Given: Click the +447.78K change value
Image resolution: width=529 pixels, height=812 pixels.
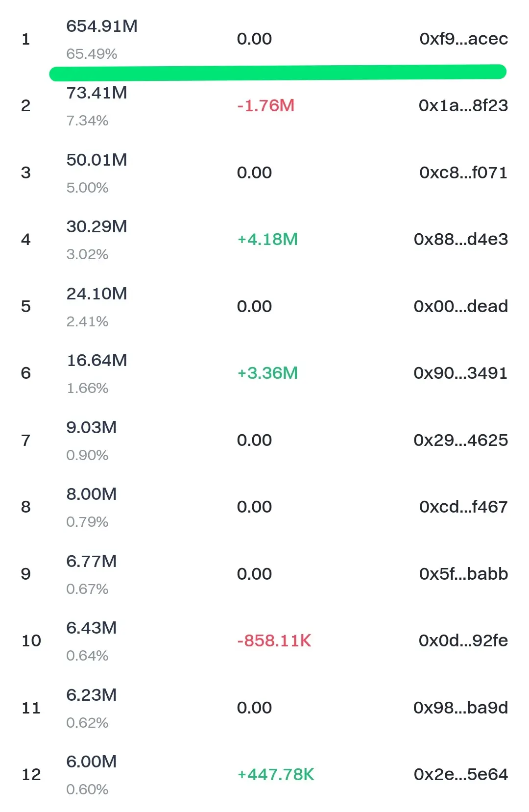Looking at the screenshot, I should pyautogui.click(x=276, y=774).
